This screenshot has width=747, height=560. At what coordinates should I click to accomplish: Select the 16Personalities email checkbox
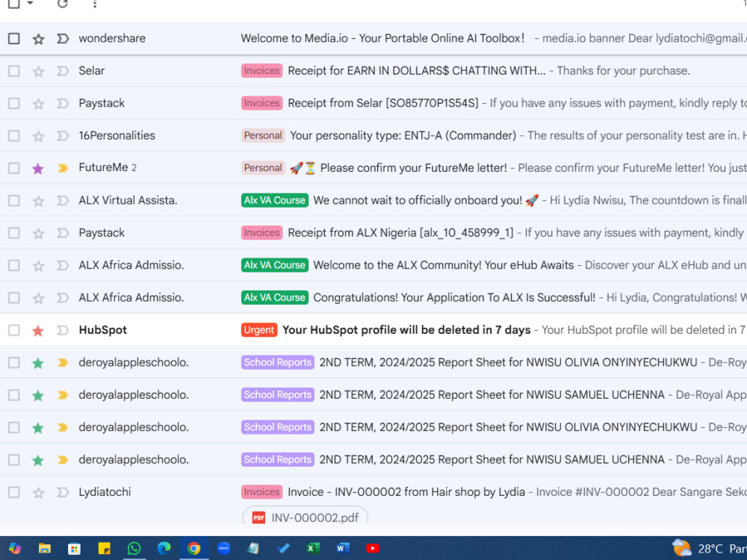[x=13, y=136]
